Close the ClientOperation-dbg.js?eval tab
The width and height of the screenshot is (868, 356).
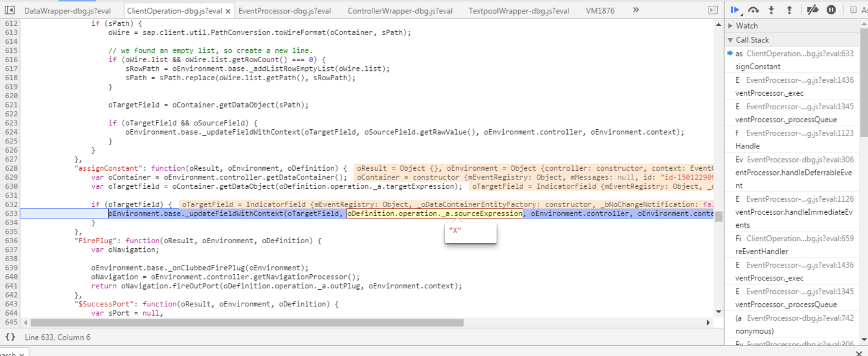point(228,11)
